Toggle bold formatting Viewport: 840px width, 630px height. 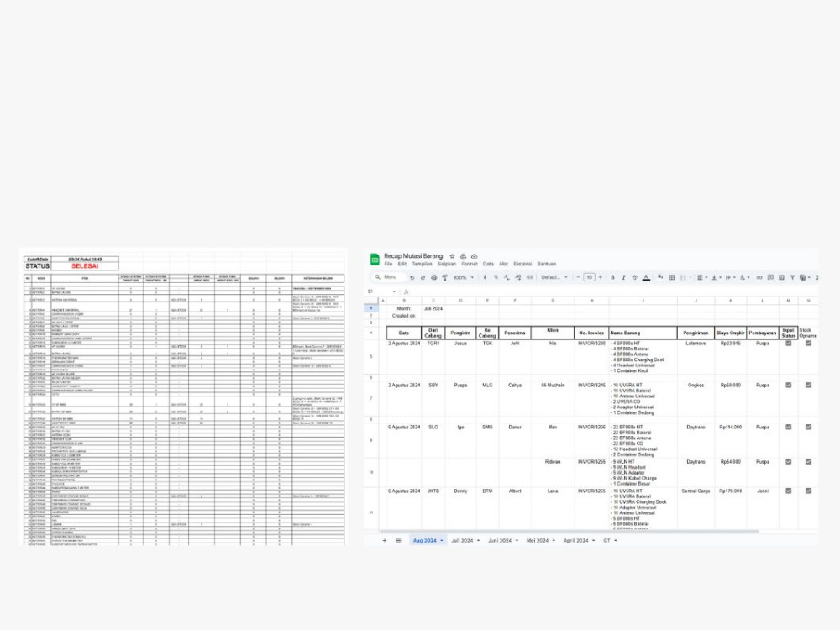click(x=612, y=277)
